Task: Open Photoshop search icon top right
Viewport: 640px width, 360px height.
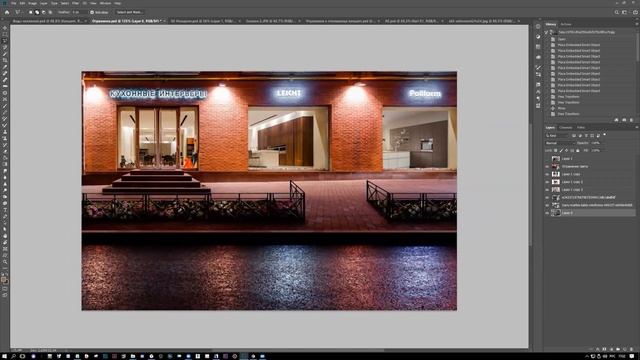Action: [x=617, y=12]
